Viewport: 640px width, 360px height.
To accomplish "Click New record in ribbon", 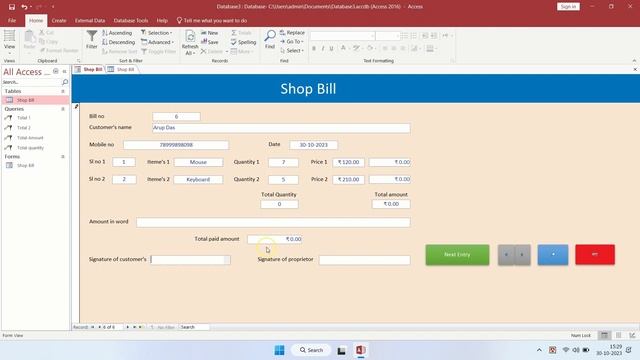I will [x=209, y=33].
